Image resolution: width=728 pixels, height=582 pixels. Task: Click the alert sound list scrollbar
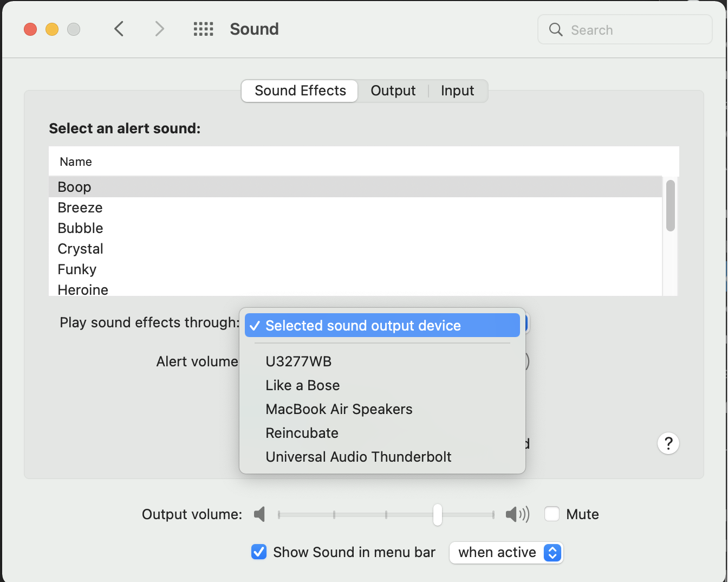tap(671, 206)
